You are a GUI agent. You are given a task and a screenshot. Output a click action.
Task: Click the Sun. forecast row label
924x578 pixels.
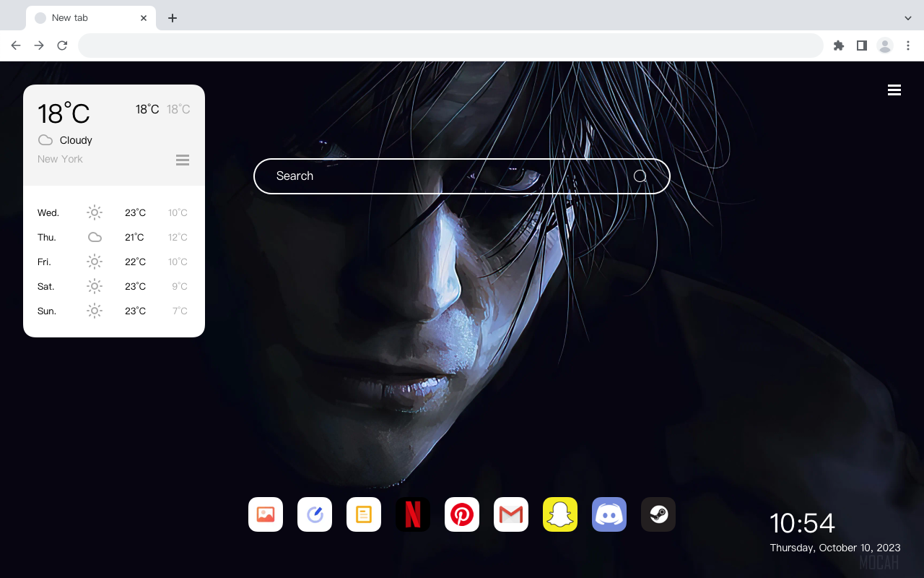coord(47,311)
